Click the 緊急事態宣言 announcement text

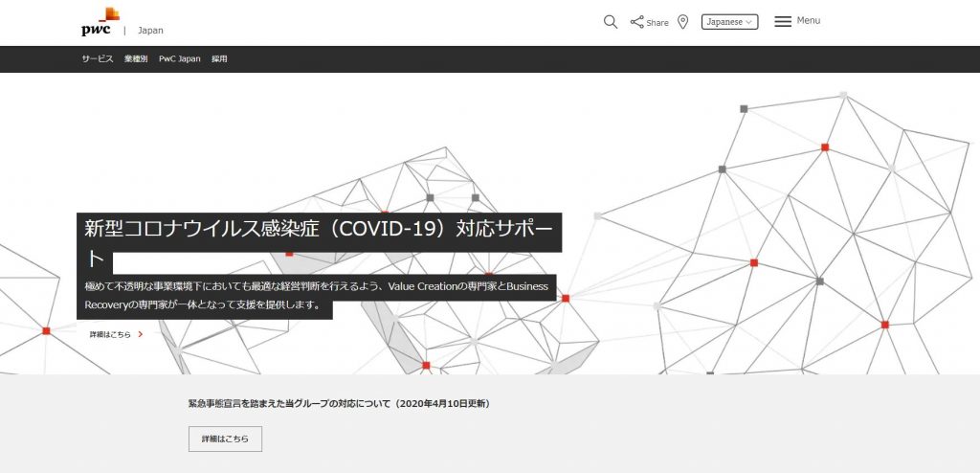pyautogui.click(x=340, y=403)
